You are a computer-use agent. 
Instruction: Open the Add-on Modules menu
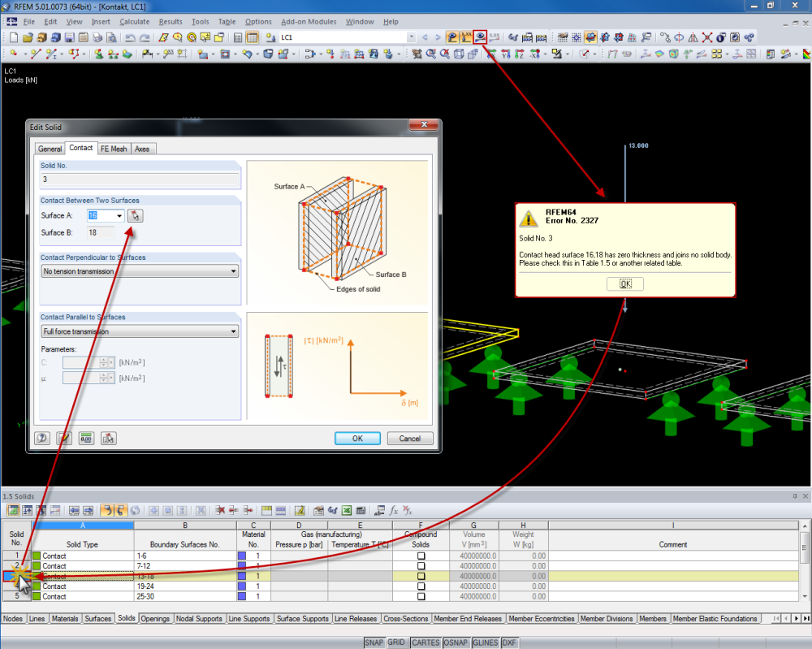(x=309, y=22)
